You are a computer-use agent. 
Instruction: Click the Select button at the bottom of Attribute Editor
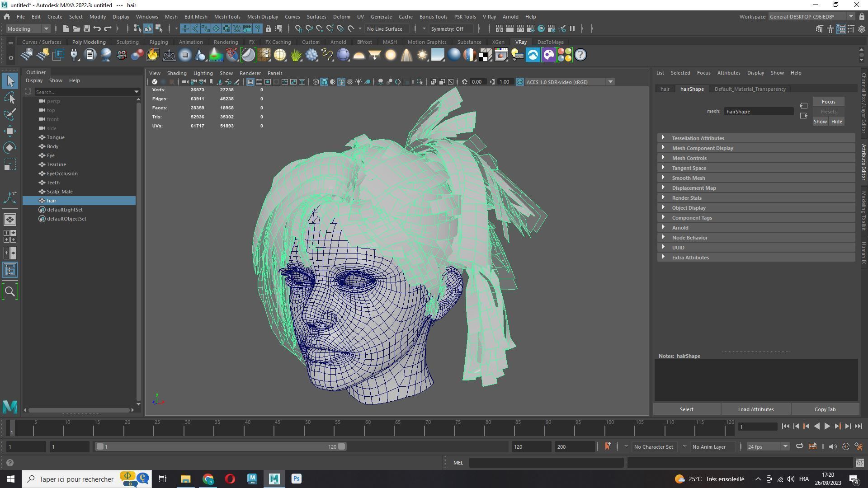coord(686,409)
